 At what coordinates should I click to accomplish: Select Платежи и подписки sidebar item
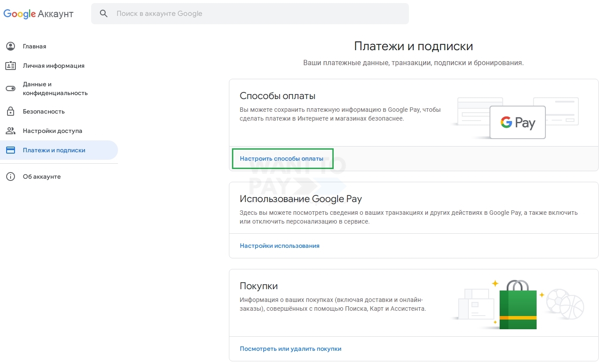pyautogui.click(x=59, y=150)
